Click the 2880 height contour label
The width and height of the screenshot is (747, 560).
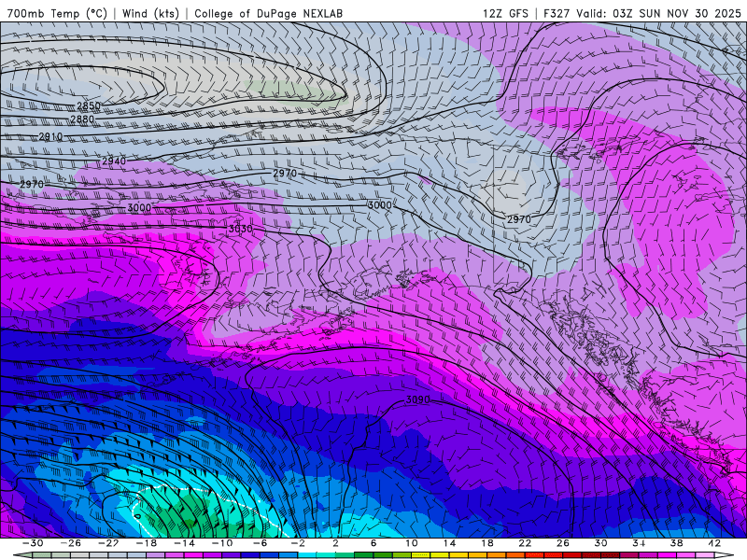pyautogui.click(x=82, y=119)
